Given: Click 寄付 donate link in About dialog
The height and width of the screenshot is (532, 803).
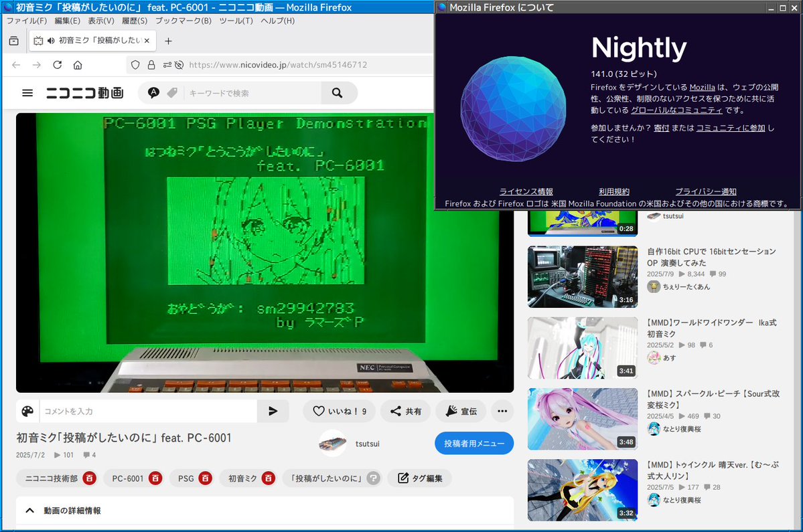Looking at the screenshot, I should pos(661,128).
